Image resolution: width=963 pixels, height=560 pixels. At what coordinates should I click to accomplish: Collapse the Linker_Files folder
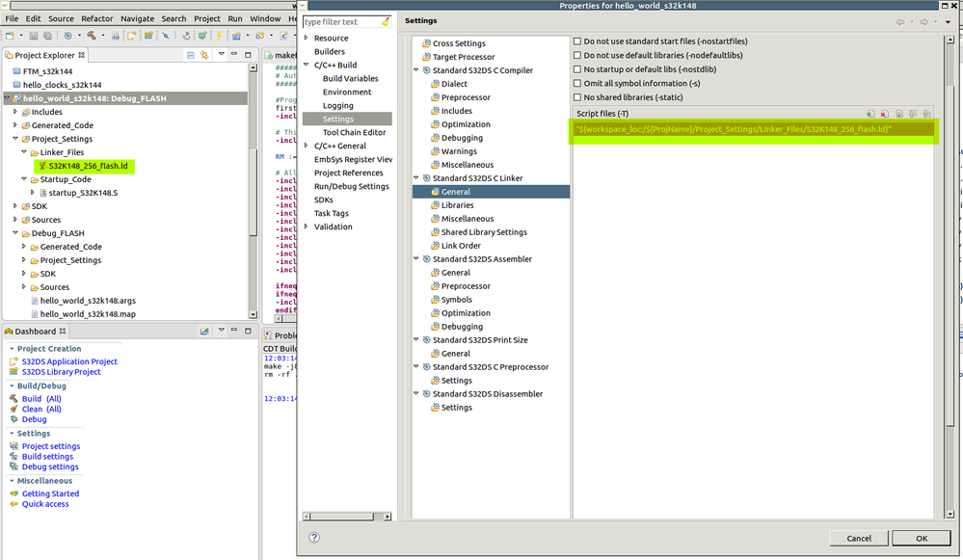tap(24, 152)
